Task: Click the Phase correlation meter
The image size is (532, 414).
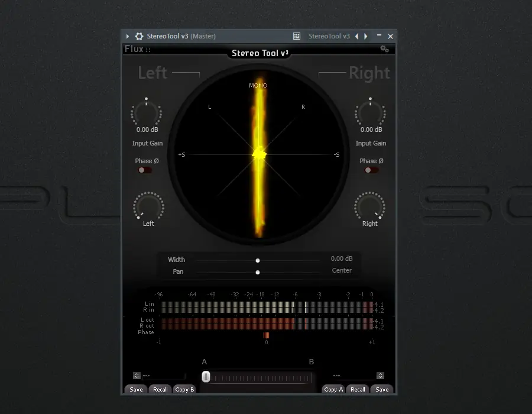Action: 267,335
